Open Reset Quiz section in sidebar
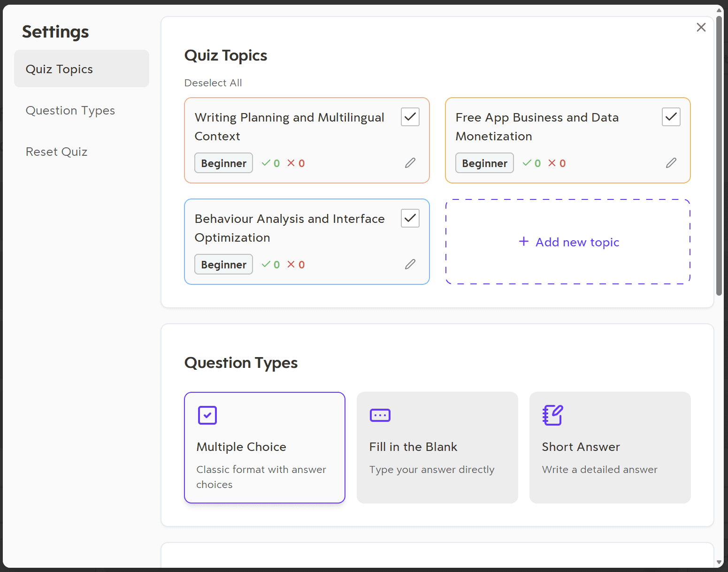 [x=56, y=151]
